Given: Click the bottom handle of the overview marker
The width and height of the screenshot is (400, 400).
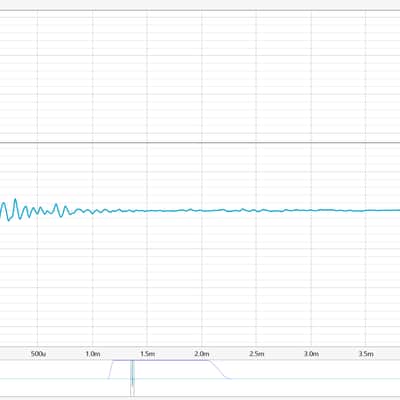Looking at the screenshot, I should click(x=132, y=391).
